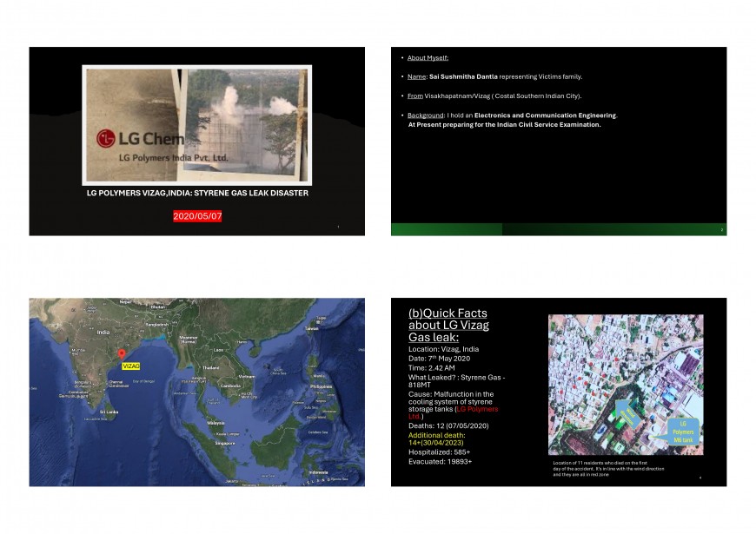The height and width of the screenshot is (534, 756).
Task: Select the yellow VIZAG label on the map
Action: point(130,366)
